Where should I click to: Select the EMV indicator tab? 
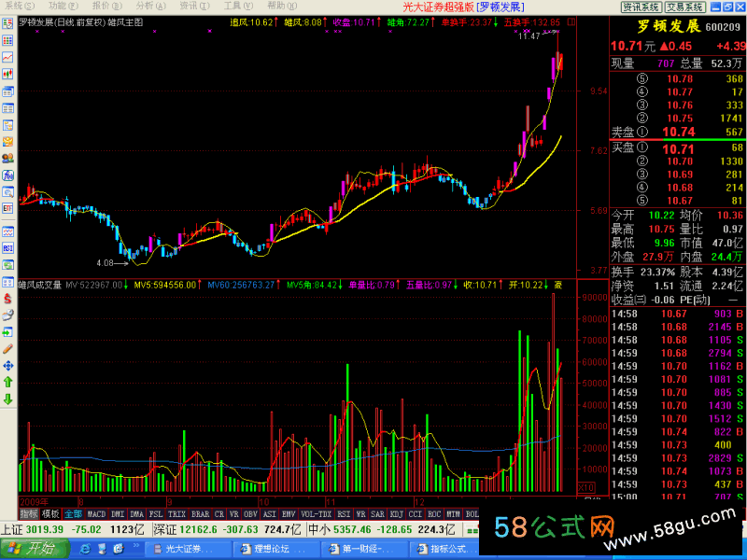(289, 514)
